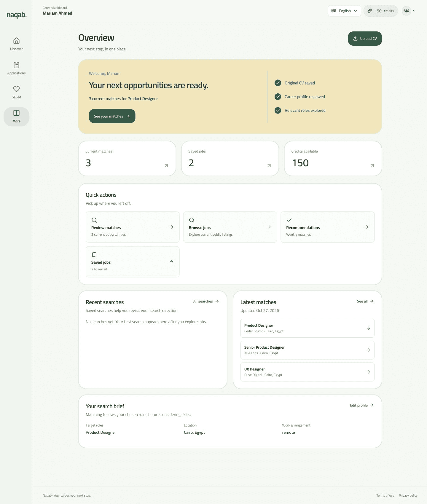This screenshot has width=427, height=504.
Task: Open the Edit profile link
Action: (362, 405)
